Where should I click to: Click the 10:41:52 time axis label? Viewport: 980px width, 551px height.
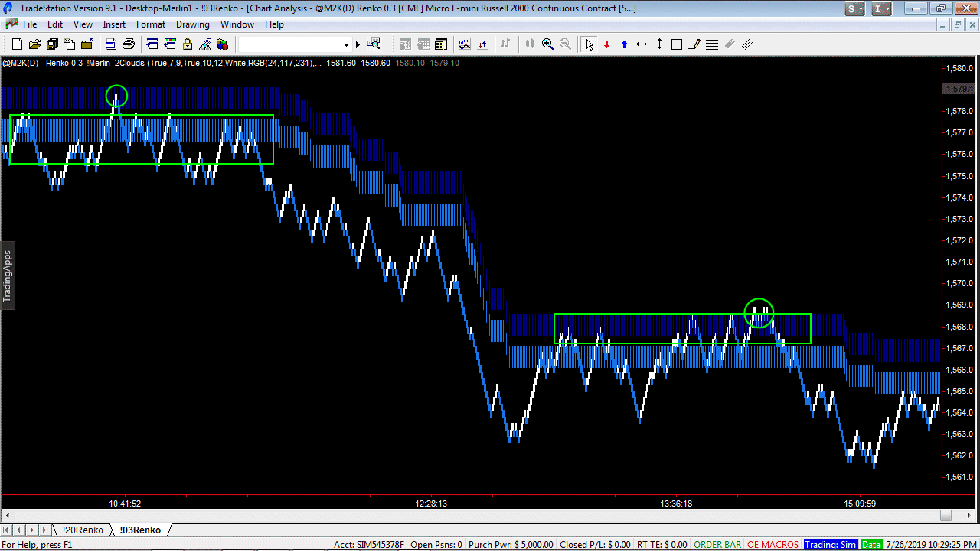pyautogui.click(x=125, y=504)
